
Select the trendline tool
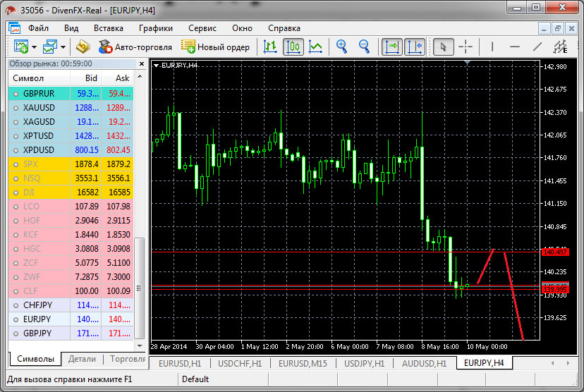pyautogui.click(x=537, y=47)
